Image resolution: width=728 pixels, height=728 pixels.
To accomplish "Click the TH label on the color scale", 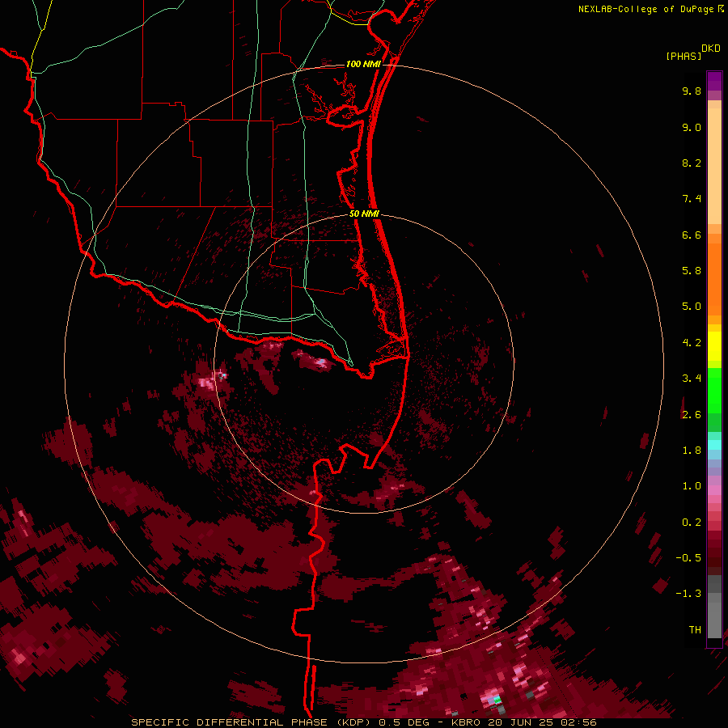I will pyautogui.click(x=695, y=629).
